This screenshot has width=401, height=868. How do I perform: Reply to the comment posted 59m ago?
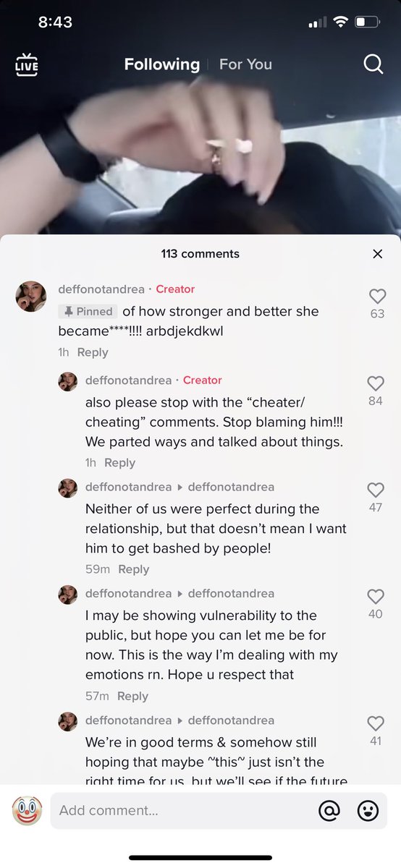click(133, 569)
